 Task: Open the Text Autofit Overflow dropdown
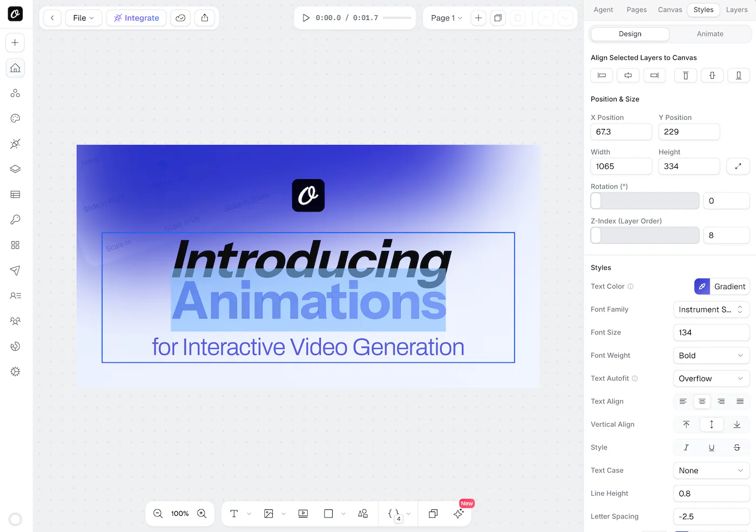coord(711,379)
